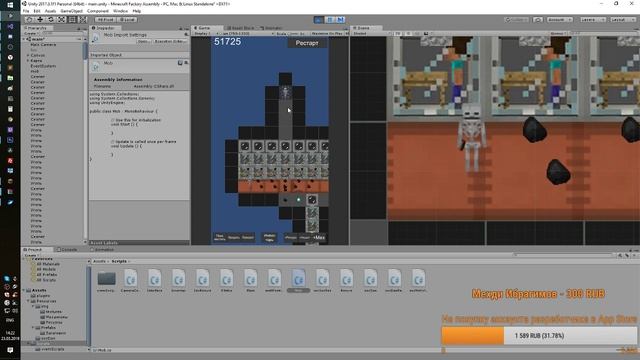Select Main Camera in Hierarchy

point(43,44)
